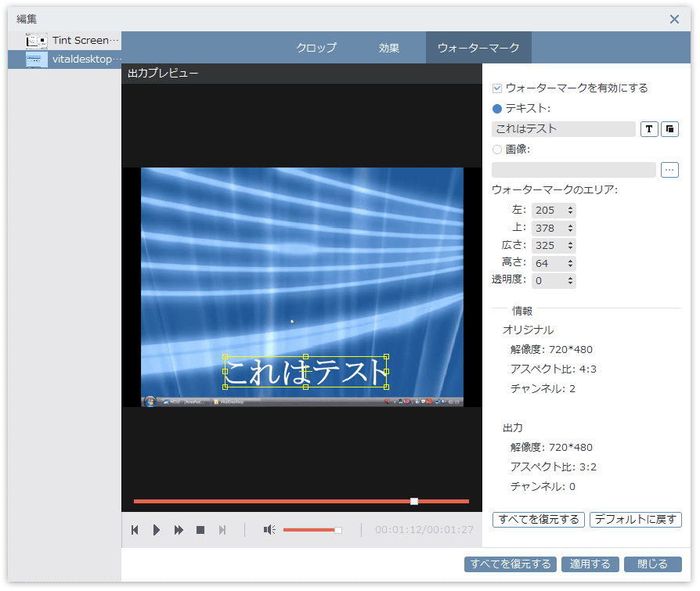The height and width of the screenshot is (591, 700).
Task: Click the original 解像度: 720*480 text under オリジナル
Action: tap(551, 349)
